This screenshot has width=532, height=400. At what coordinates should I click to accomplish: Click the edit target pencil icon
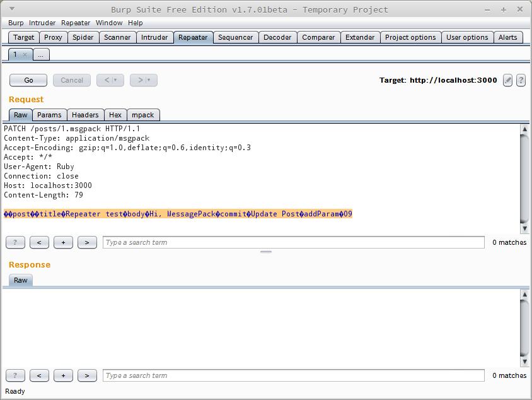click(507, 80)
